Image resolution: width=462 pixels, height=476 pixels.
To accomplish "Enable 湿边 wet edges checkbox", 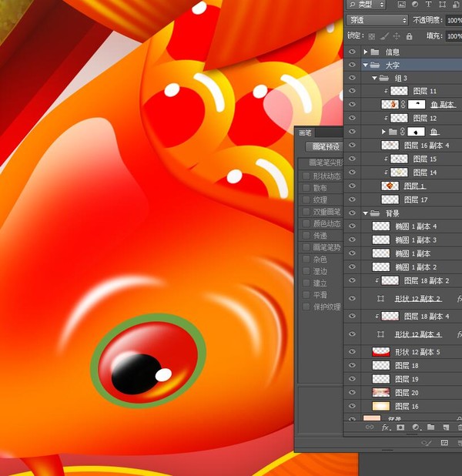I will click(x=306, y=271).
